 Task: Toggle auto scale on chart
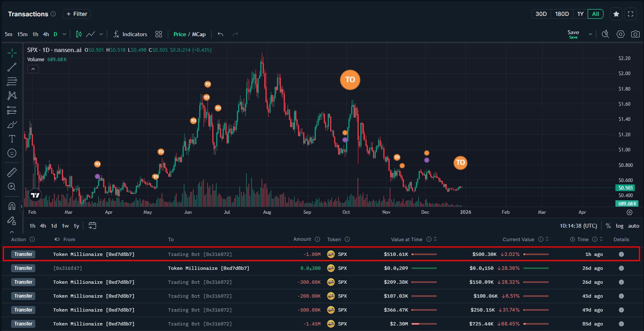[633, 226]
